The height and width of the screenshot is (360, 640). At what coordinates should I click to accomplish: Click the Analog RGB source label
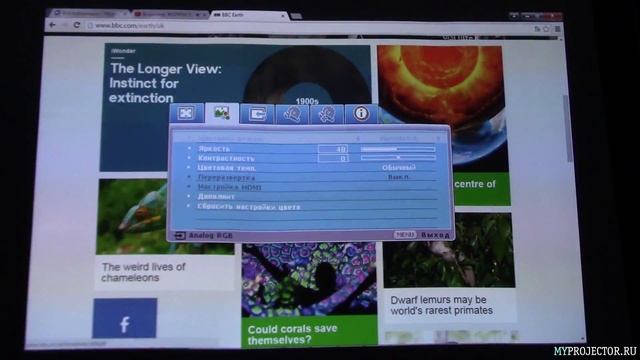click(211, 236)
